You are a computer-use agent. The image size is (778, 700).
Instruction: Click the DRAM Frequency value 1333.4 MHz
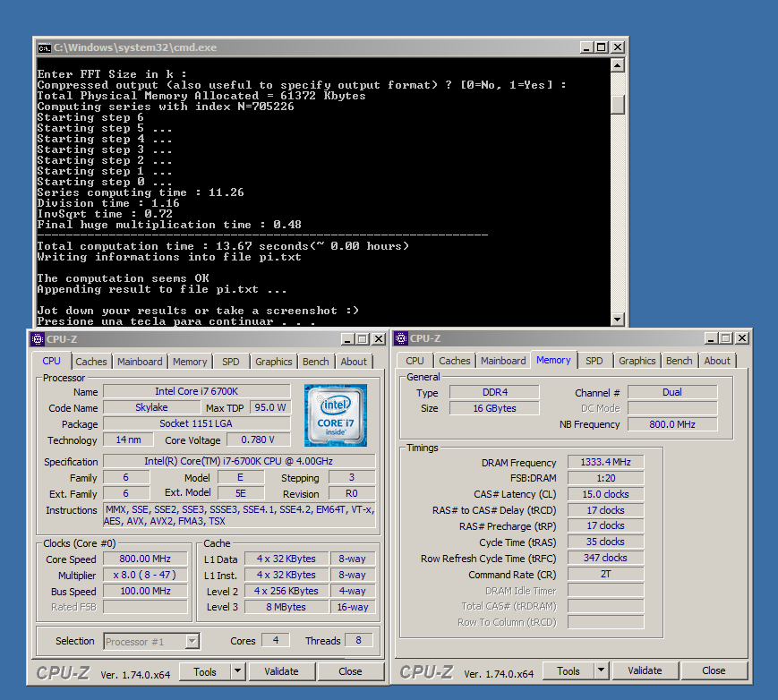[606, 462]
